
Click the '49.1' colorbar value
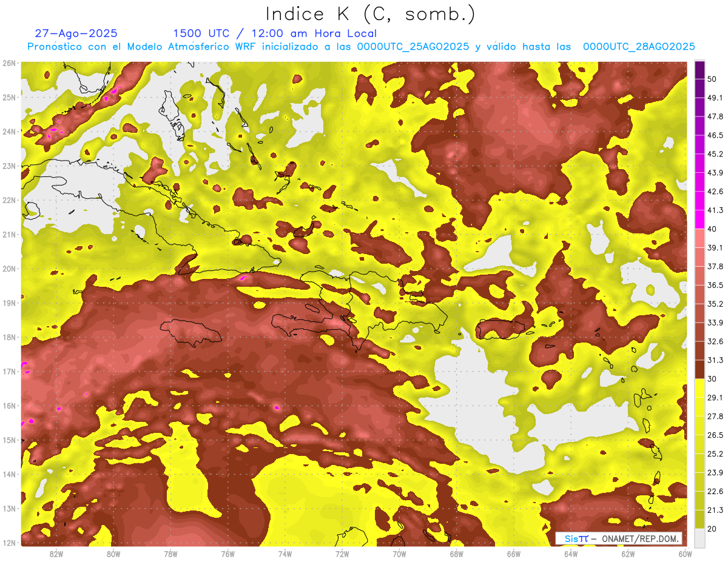coord(715,98)
